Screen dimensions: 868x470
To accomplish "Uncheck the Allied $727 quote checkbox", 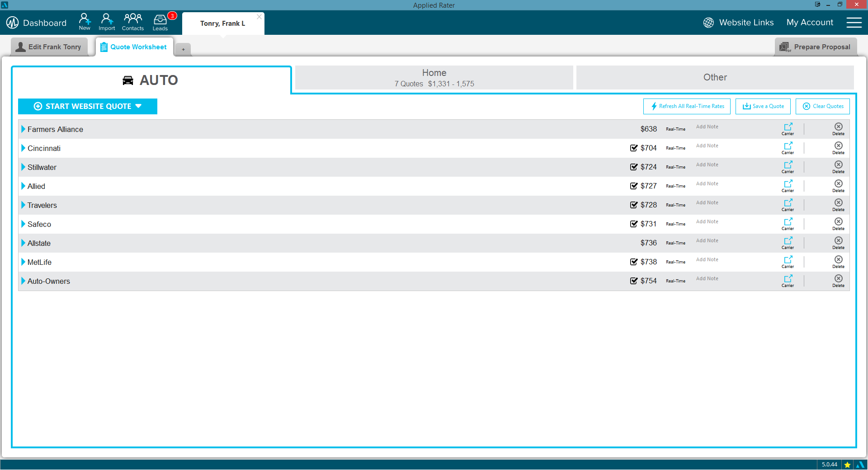I will click(634, 186).
